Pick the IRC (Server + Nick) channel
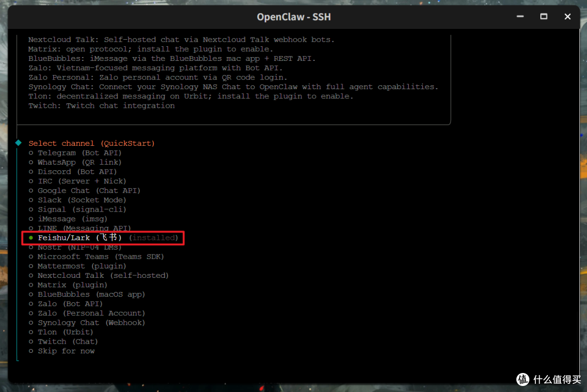This screenshot has height=392, width=587. tap(78, 181)
